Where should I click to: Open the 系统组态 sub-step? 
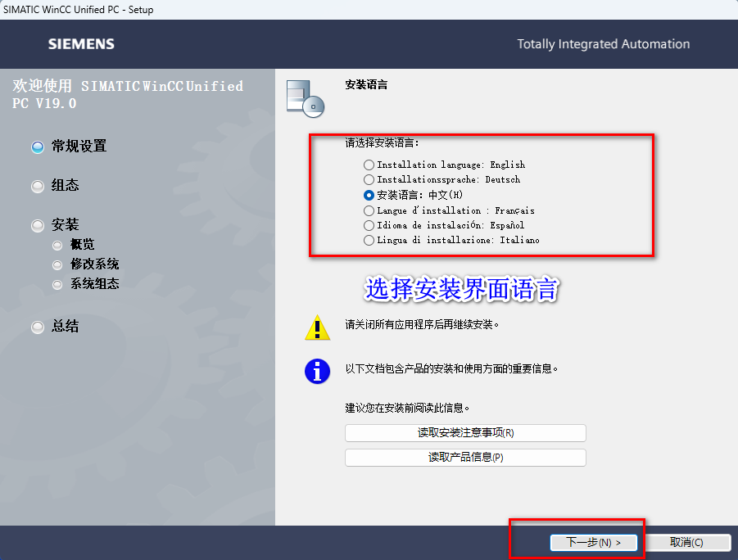tap(94, 284)
